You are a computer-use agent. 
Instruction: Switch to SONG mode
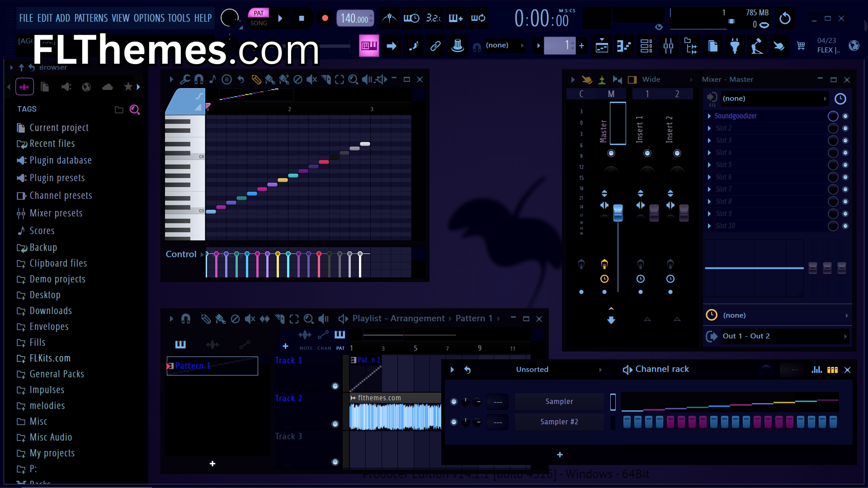(x=259, y=23)
